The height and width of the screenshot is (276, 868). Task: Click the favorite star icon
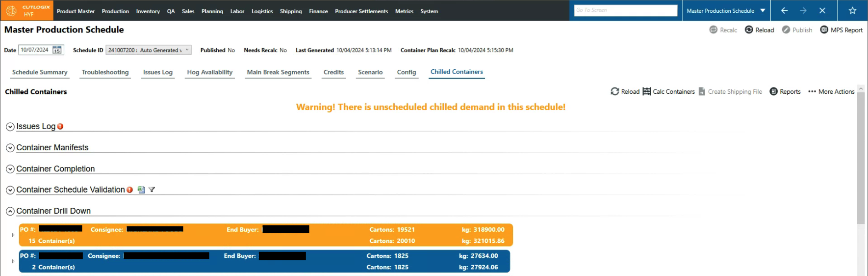coord(852,11)
